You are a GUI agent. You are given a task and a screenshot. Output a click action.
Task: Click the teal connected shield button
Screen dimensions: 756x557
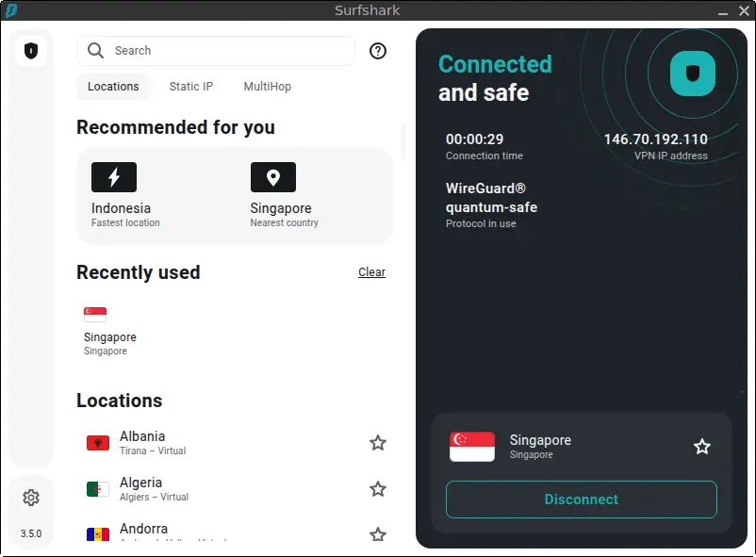click(x=692, y=74)
